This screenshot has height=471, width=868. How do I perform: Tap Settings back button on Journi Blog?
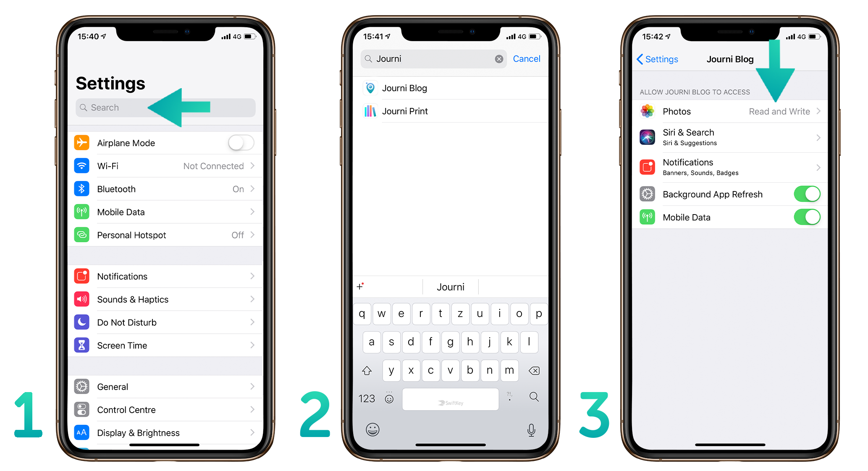pyautogui.click(x=652, y=60)
